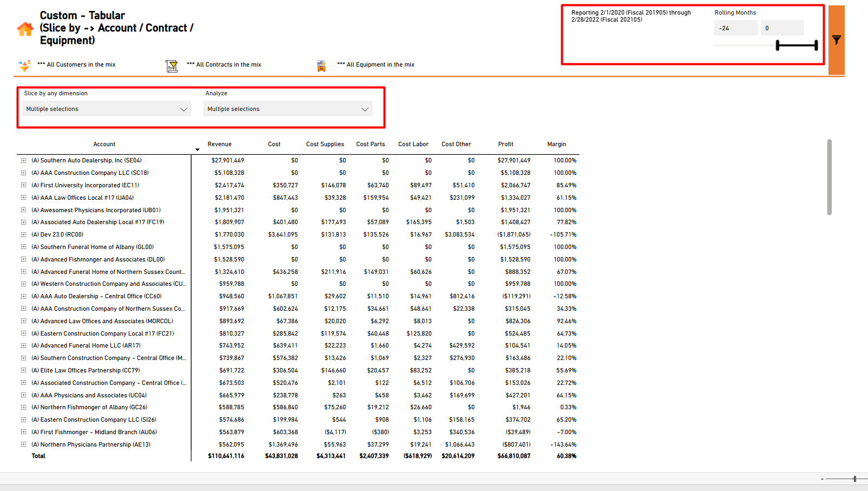
Task: Expand Elite Law Offices Partnership (CC79) row
Action: 24,370
